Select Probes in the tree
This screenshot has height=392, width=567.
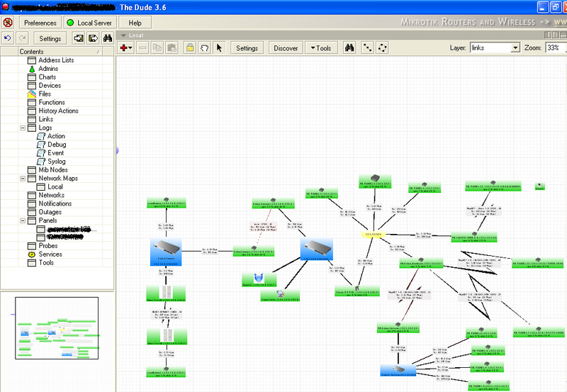tap(47, 246)
